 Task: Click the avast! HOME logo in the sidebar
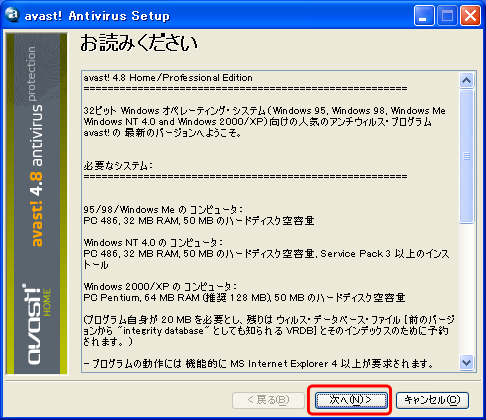[37, 324]
